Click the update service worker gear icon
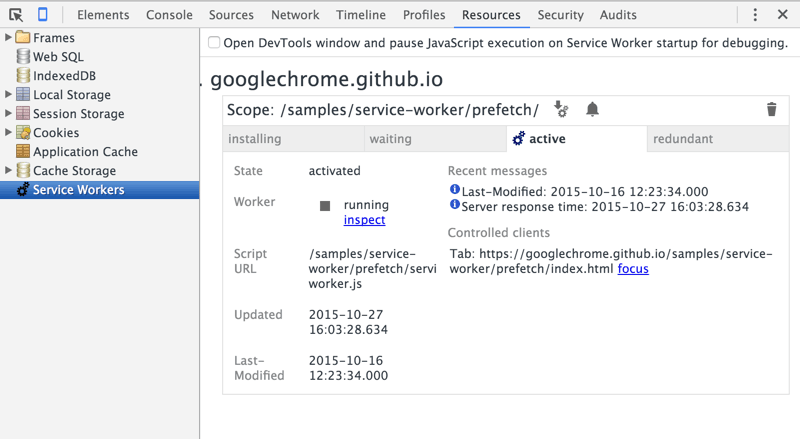 coord(561,109)
